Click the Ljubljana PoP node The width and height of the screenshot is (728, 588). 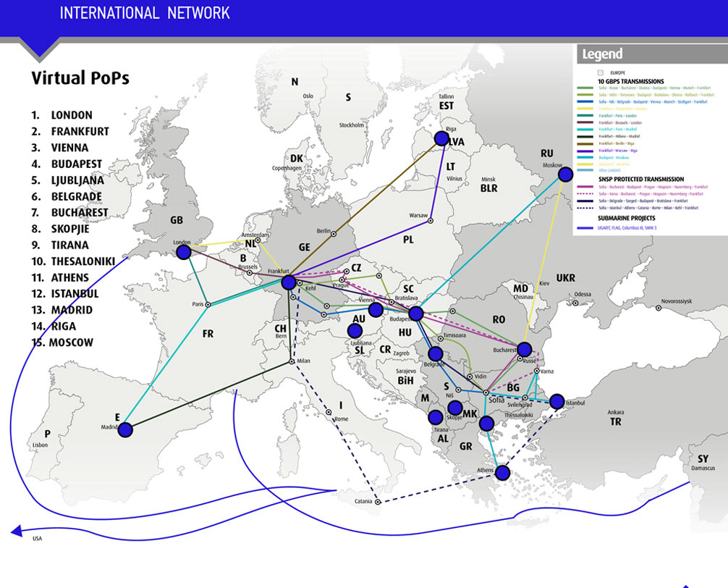pyautogui.click(x=355, y=331)
